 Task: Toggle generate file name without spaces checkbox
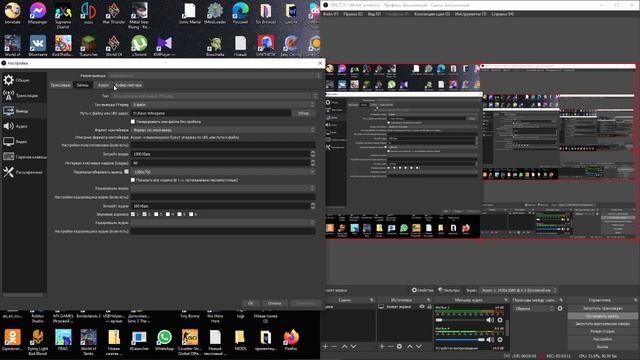(x=133, y=122)
